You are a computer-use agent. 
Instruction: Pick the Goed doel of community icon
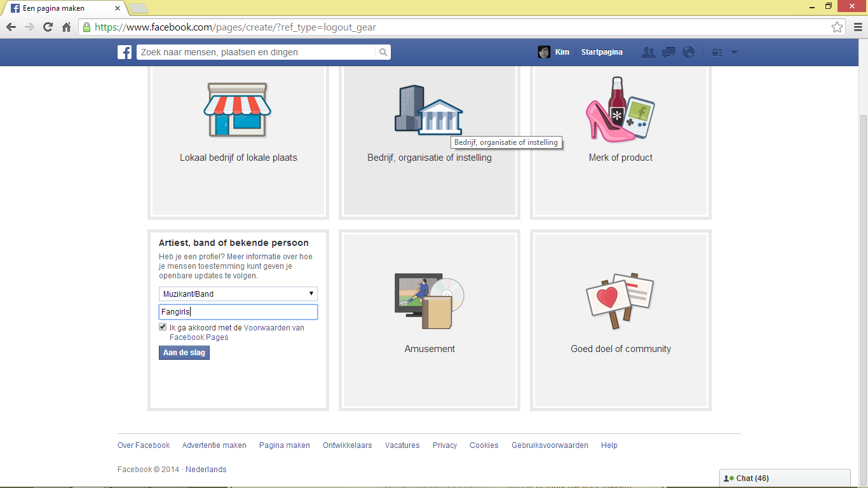tap(620, 301)
